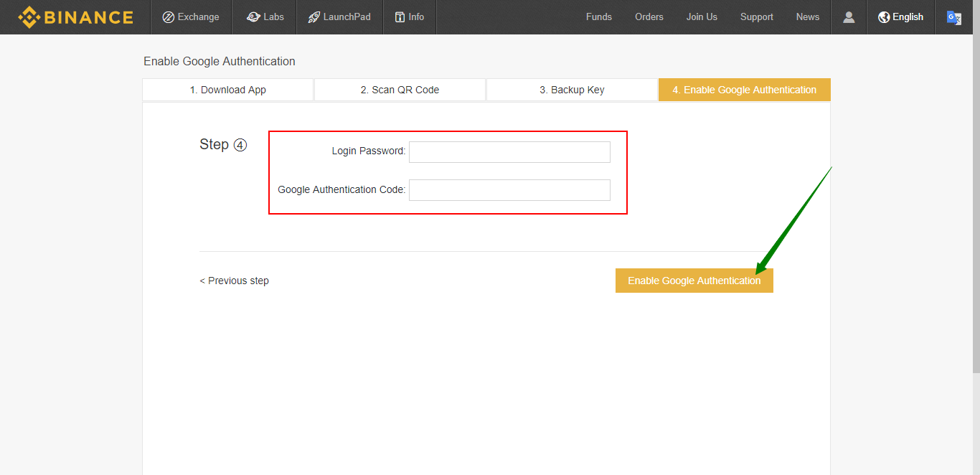980x475 pixels.
Task: Click the Enable Google Authentication page heading
Action: click(220, 61)
